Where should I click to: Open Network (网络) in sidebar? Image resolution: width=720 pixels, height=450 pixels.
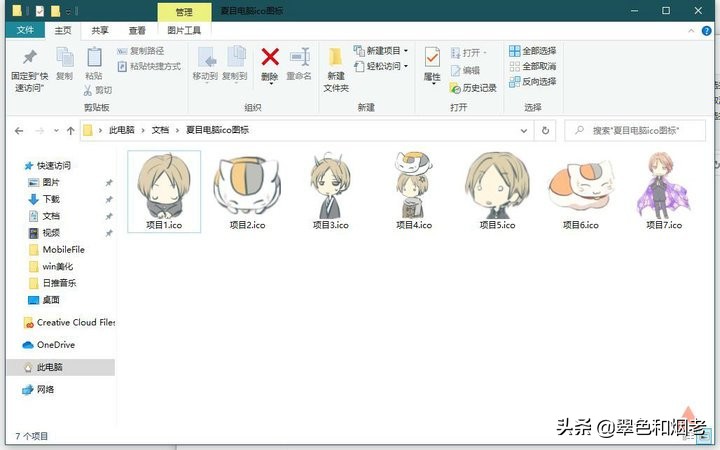coord(39,390)
